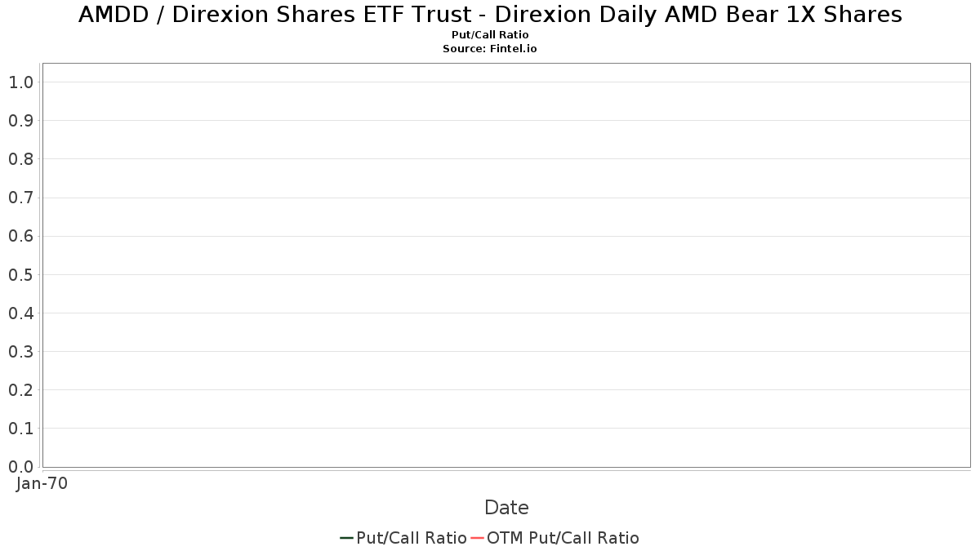This screenshot has height=551, width=980.
Task: Click the 0.5 y-axis label
Action: [20, 274]
